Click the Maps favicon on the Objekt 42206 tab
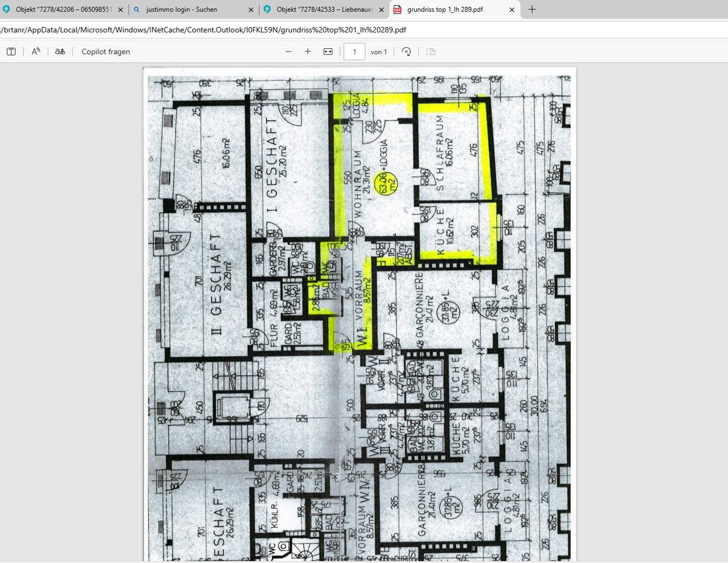This screenshot has height=563, width=728. click(x=8, y=9)
